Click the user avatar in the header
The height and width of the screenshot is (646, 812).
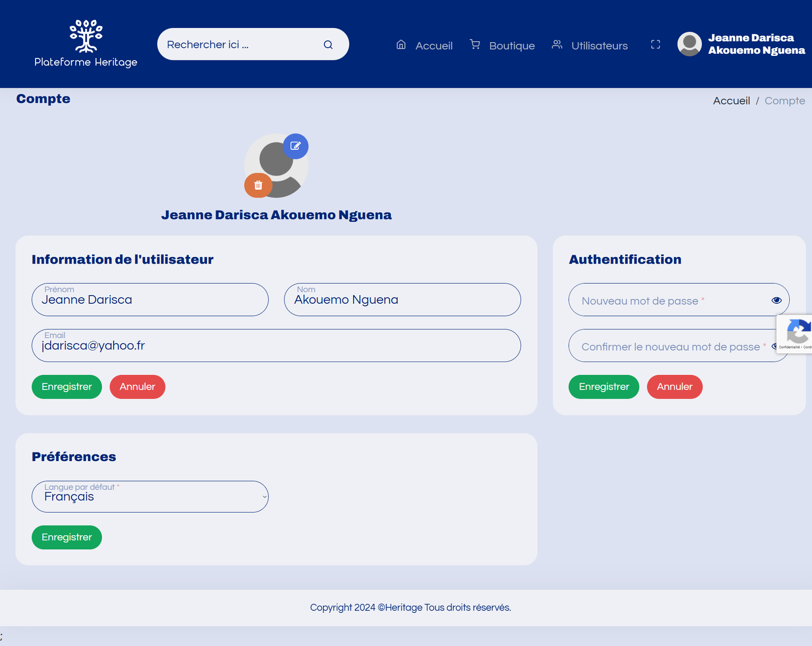coord(689,44)
